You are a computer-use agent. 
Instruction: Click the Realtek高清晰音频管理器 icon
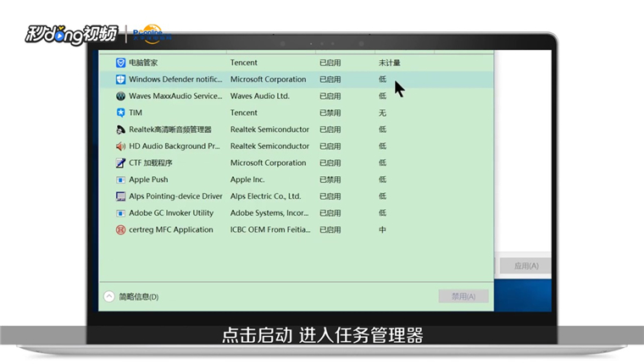pyautogui.click(x=120, y=130)
